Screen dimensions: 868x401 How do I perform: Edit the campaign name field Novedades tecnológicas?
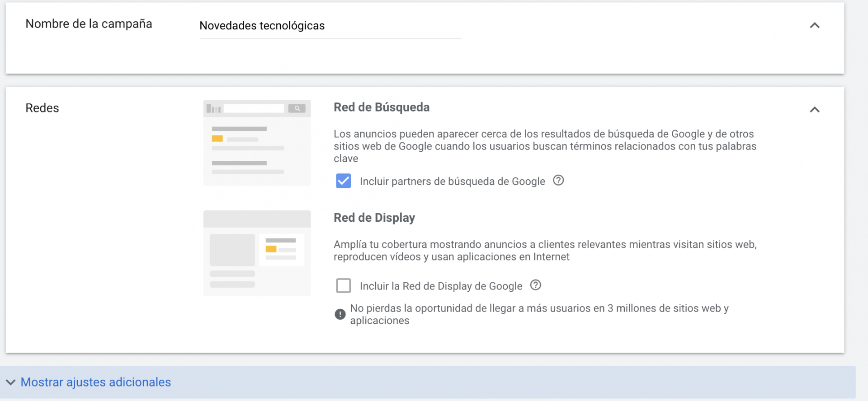point(330,26)
